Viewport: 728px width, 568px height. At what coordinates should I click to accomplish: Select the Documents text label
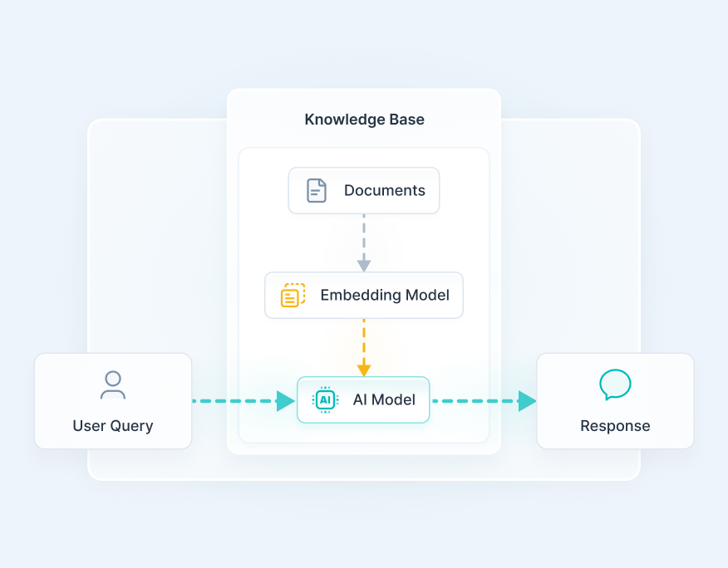(385, 190)
